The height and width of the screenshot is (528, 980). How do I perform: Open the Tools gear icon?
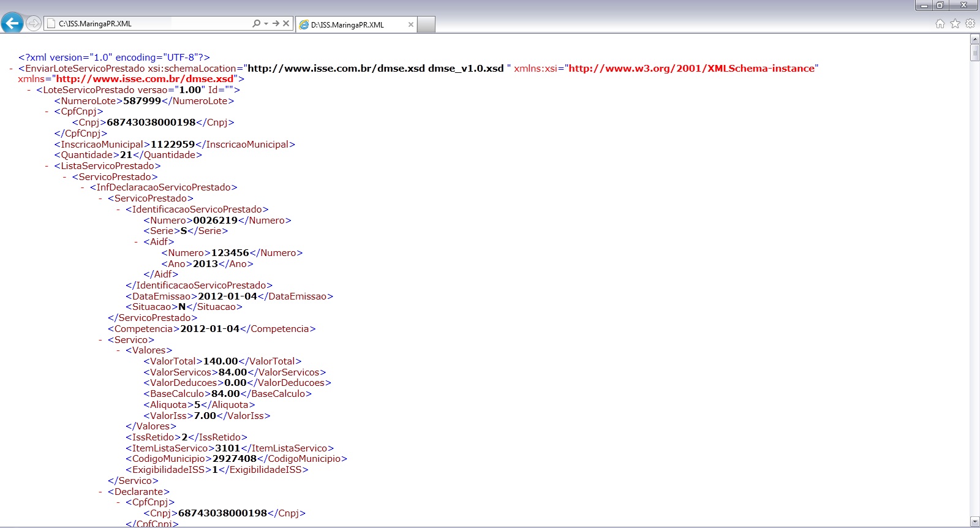pos(970,23)
